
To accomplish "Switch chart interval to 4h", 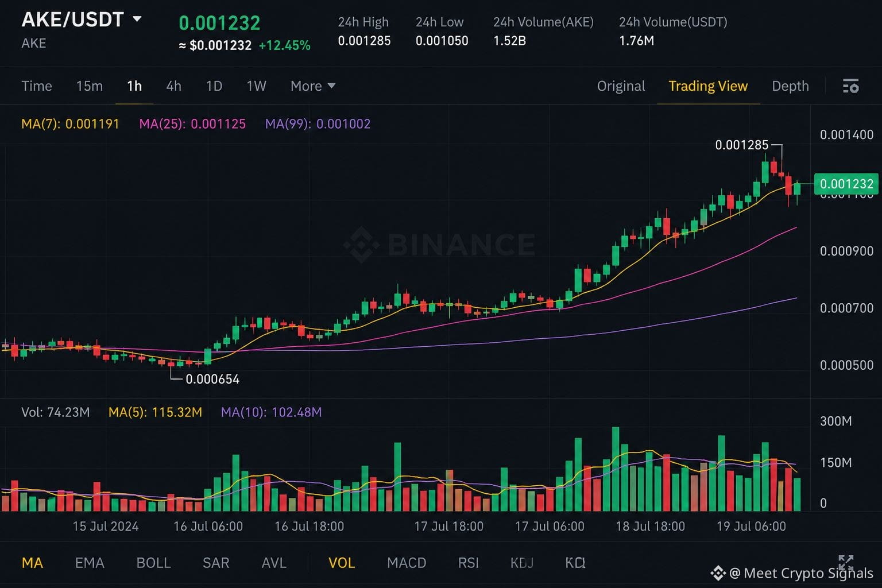I will pos(174,86).
